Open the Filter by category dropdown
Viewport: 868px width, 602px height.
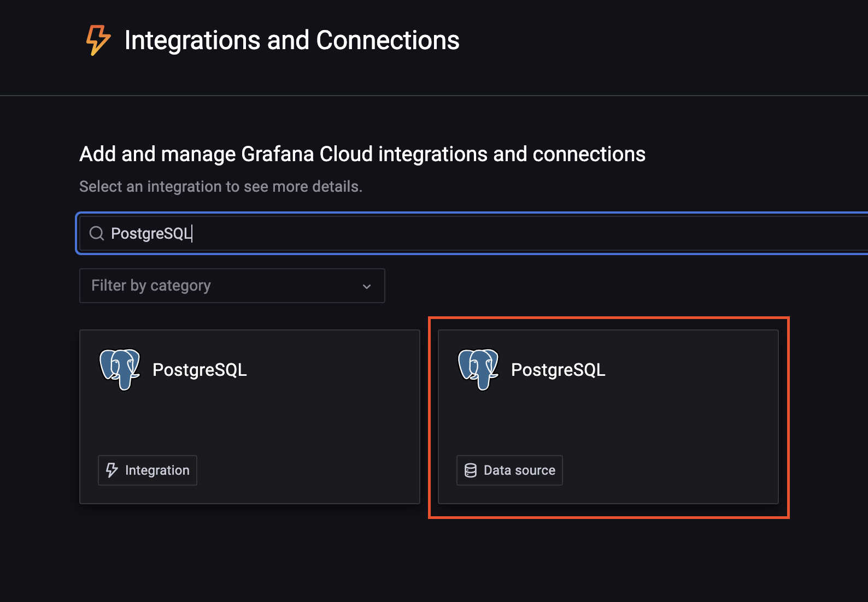(x=232, y=286)
